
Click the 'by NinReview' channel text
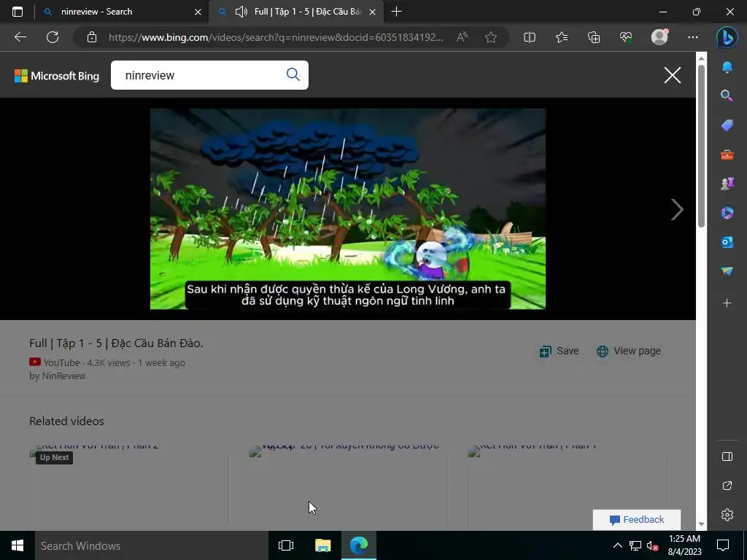tap(57, 376)
